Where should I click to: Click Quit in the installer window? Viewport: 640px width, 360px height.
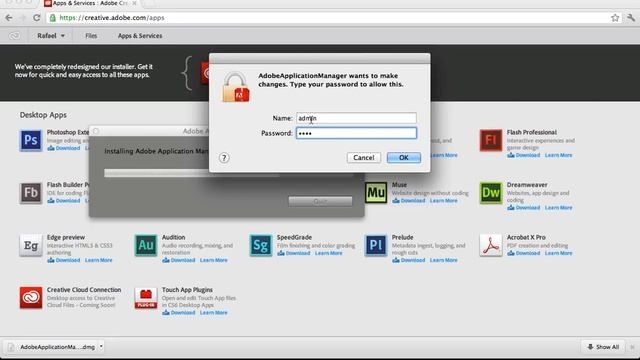coord(320,201)
